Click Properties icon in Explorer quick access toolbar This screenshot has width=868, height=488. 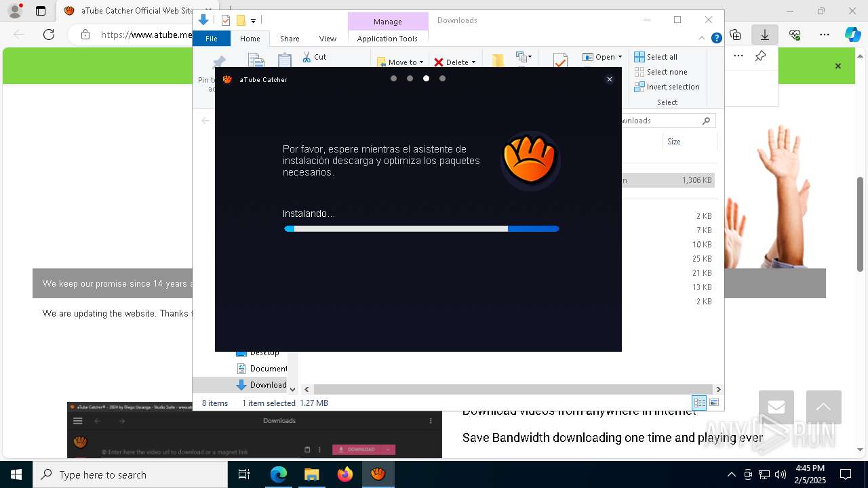click(x=226, y=20)
